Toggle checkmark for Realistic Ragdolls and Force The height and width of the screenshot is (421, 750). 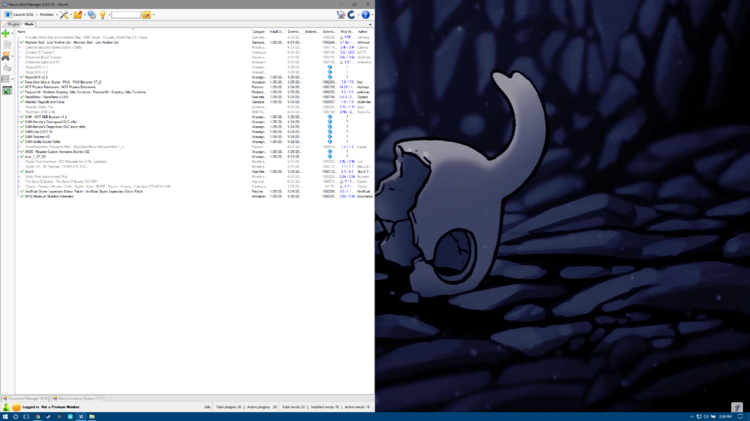[x=22, y=102]
